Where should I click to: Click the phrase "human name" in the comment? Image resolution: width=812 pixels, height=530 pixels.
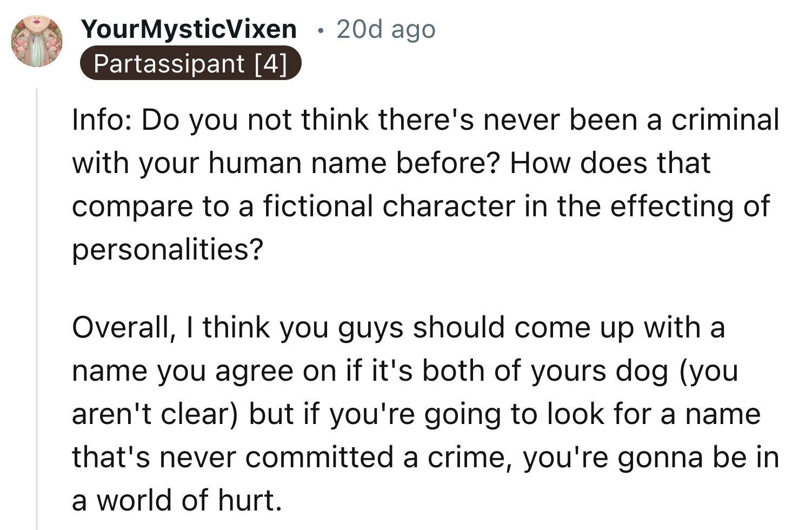[297, 163]
